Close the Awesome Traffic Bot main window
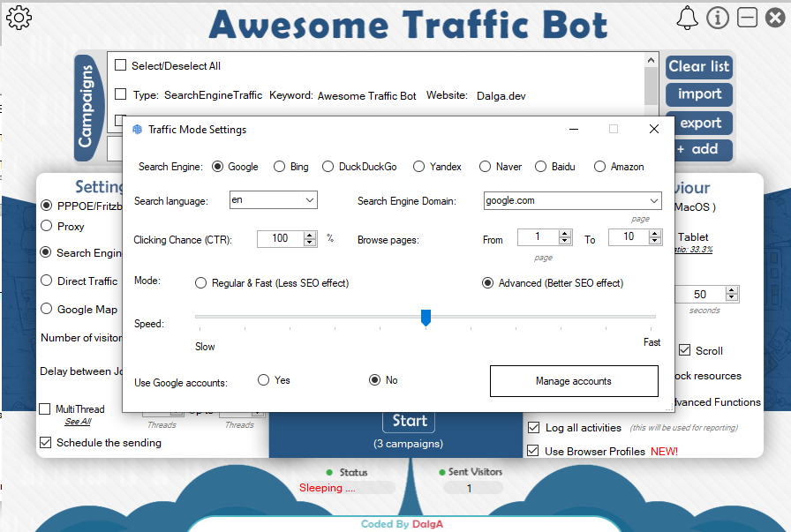791x532 pixels. pyautogui.click(x=775, y=19)
